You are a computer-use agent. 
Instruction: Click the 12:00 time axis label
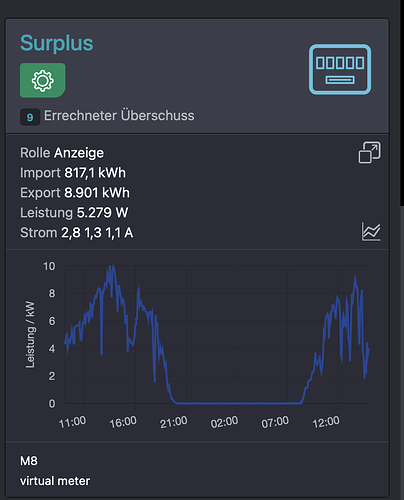click(x=326, y=422)
